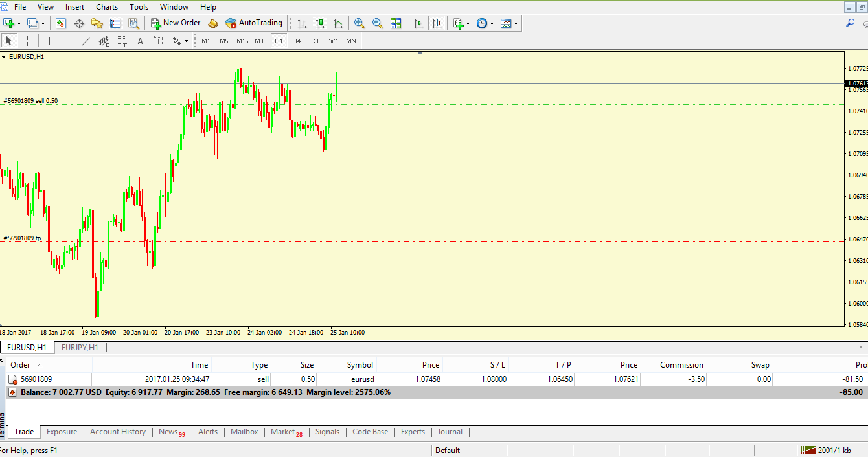Image resolution: width=868 pixels, height=457 pixels.
Task: Click the New Order button
Action: [x=175, y=23]
